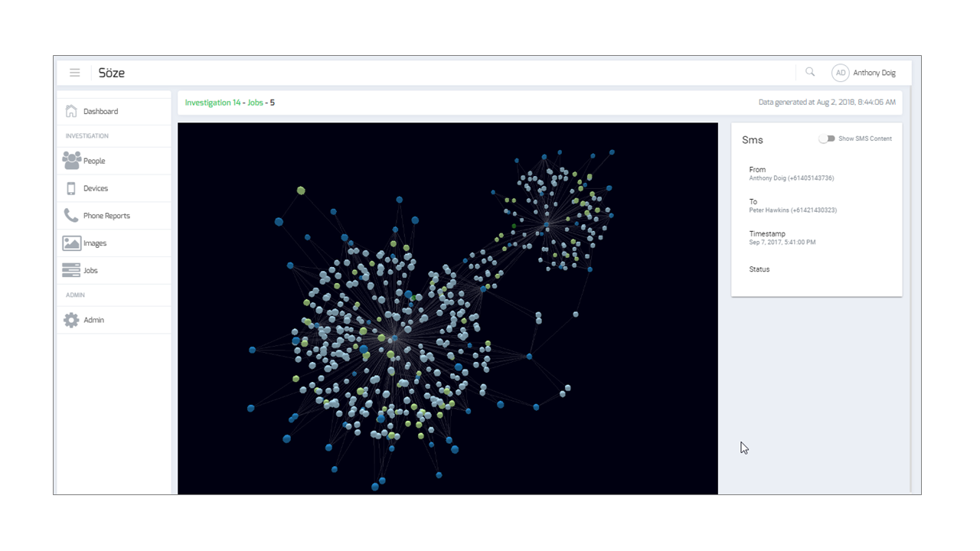Image resolution: width=980 pixels, height=551 pixels.
Task: Select the Status label
Action: coord(759,269)
